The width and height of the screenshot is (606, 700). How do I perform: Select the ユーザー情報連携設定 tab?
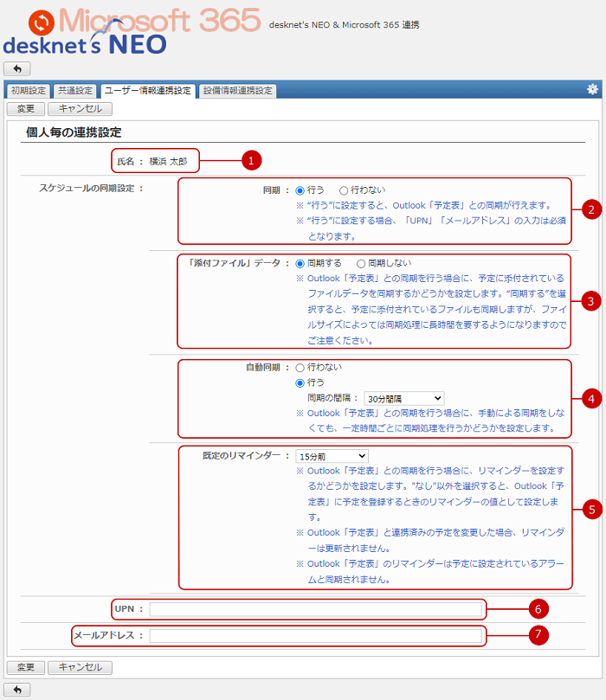click(147, 91)
